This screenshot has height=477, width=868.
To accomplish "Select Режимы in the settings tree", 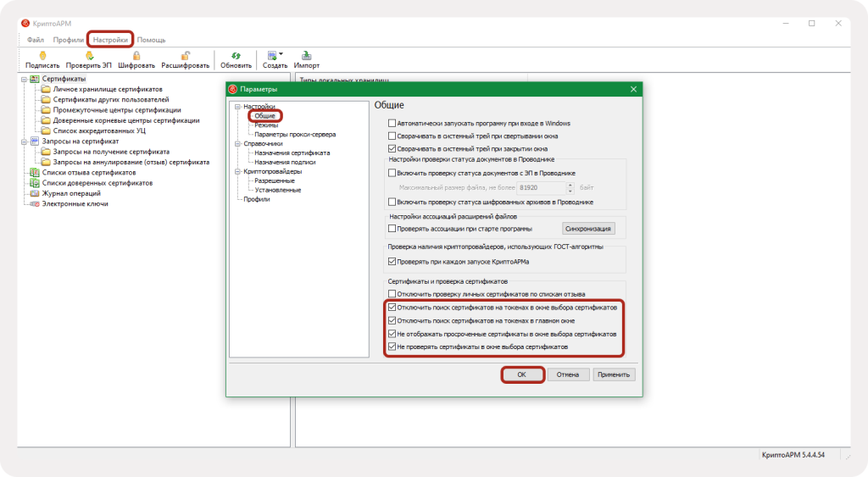I will pyautogui.click(x=266, y=125).
